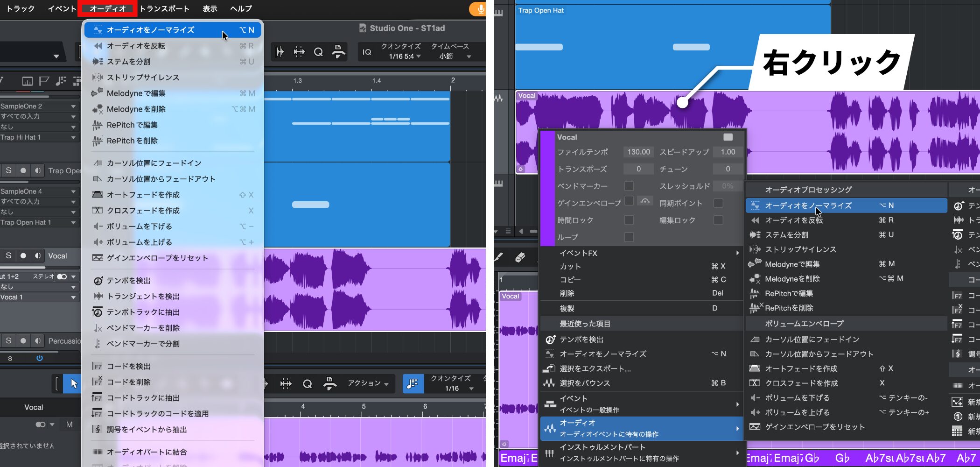Click the IQ button in the toolbar

(x=367, y=52)
